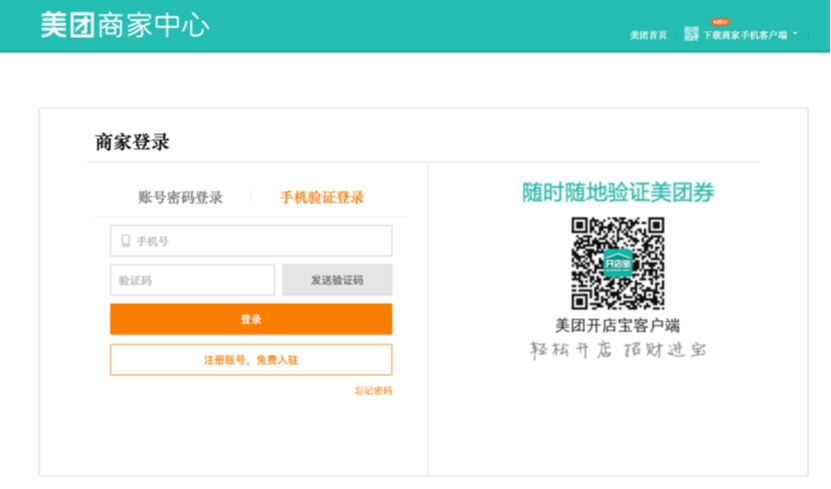Image resolution: width=831 pixels, height=489 pixels.
Task: Open the 忘记密码 link
Action: coord(373,391)
